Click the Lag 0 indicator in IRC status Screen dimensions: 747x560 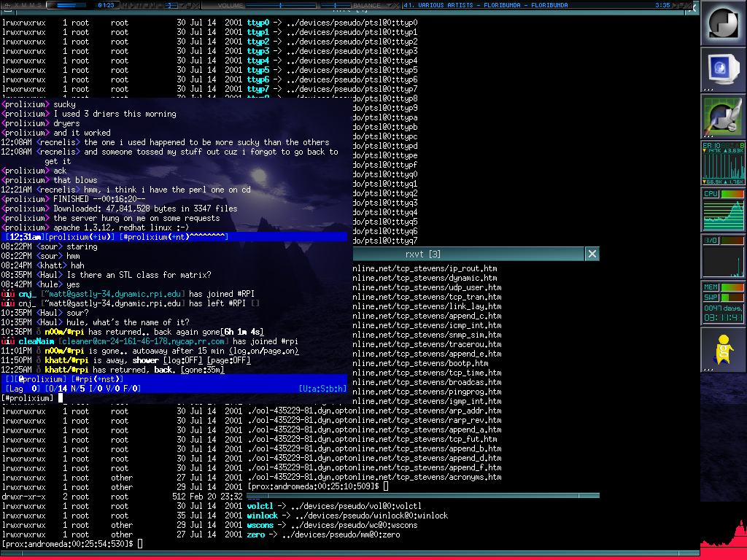23,389
